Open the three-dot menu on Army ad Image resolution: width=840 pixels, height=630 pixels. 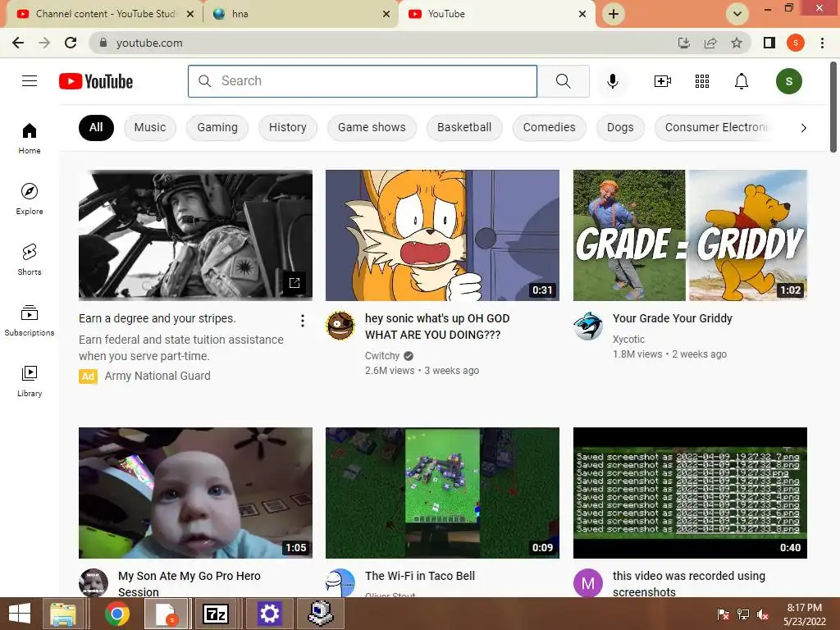(303, 321)
